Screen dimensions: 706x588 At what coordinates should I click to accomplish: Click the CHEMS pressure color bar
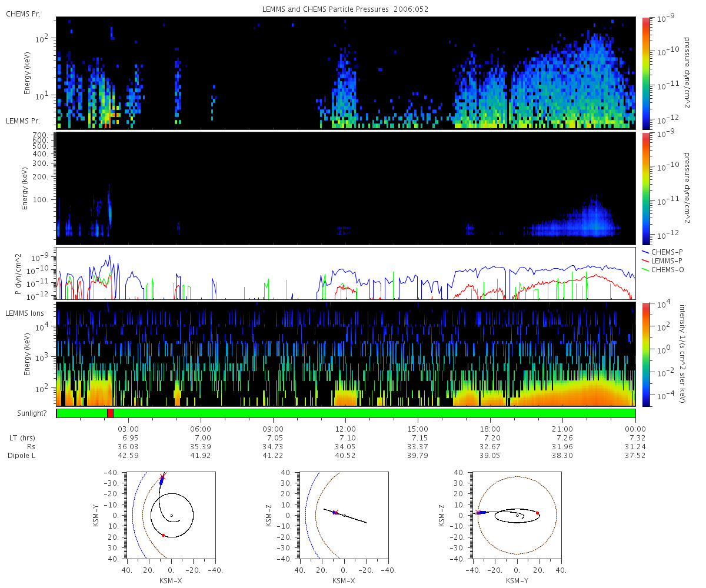(646, 73)
